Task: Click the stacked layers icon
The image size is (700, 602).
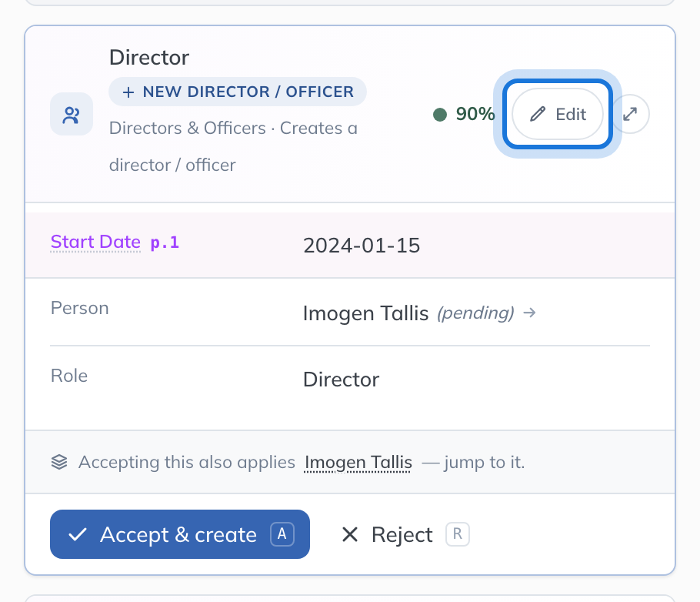Action: [59, 462]
